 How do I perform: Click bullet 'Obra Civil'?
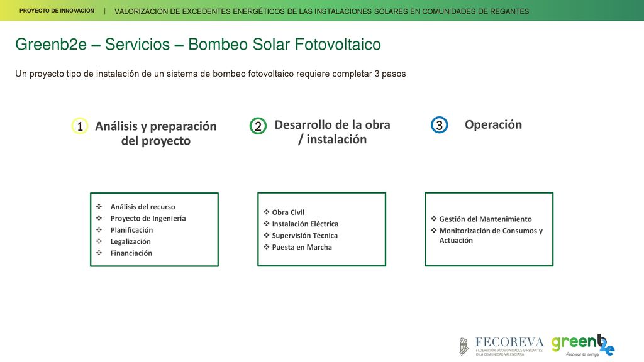[288, 212]
